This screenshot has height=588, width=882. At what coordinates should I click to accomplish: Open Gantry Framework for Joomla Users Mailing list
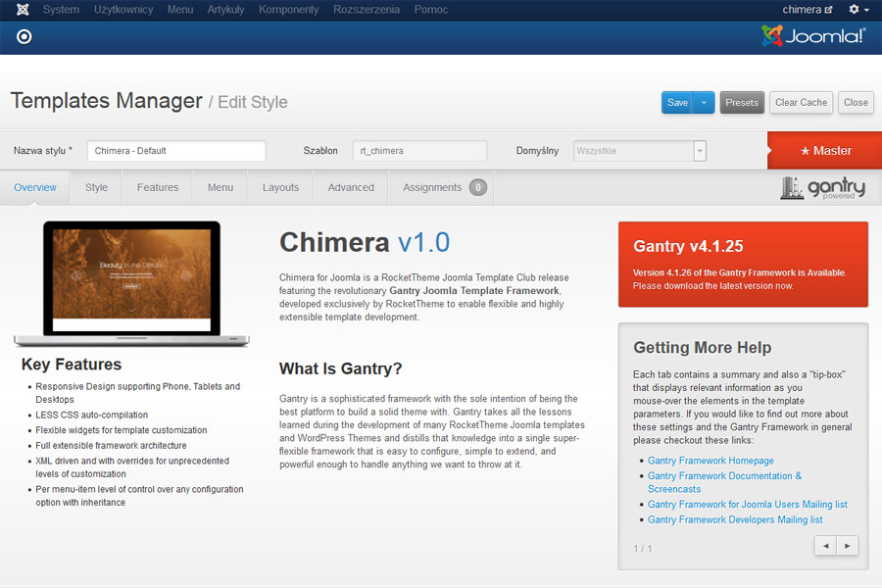pos(748,504)
